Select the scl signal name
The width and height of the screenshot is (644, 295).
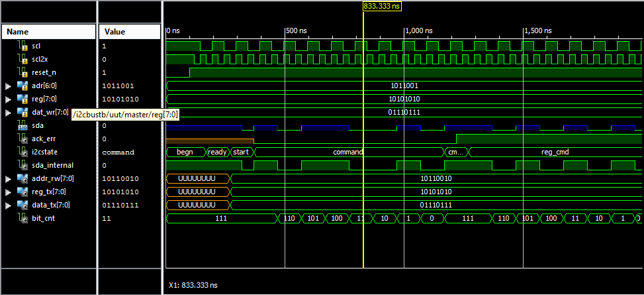[36, 46]
